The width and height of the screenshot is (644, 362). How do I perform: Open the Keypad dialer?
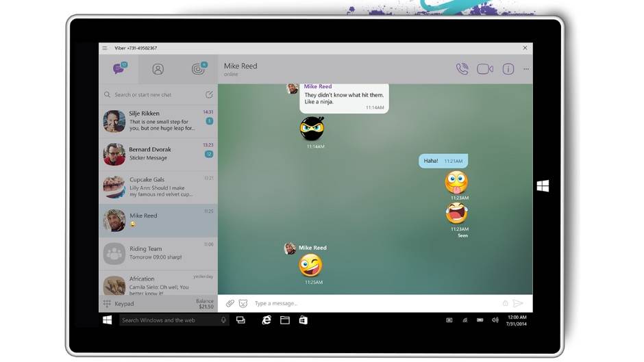(123, 304)
